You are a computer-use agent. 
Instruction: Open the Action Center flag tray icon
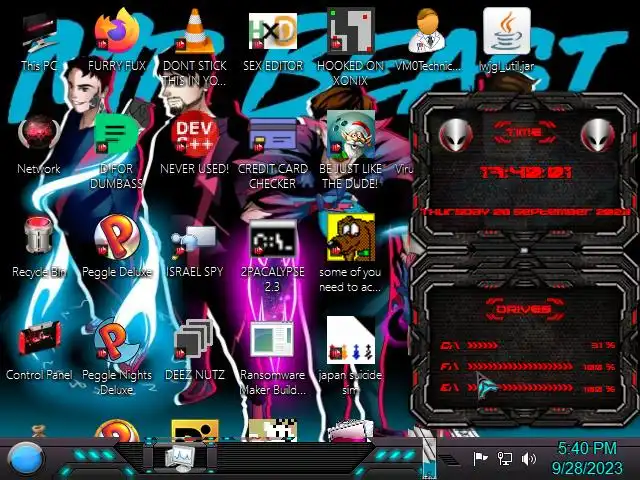[x=480, y=459]
